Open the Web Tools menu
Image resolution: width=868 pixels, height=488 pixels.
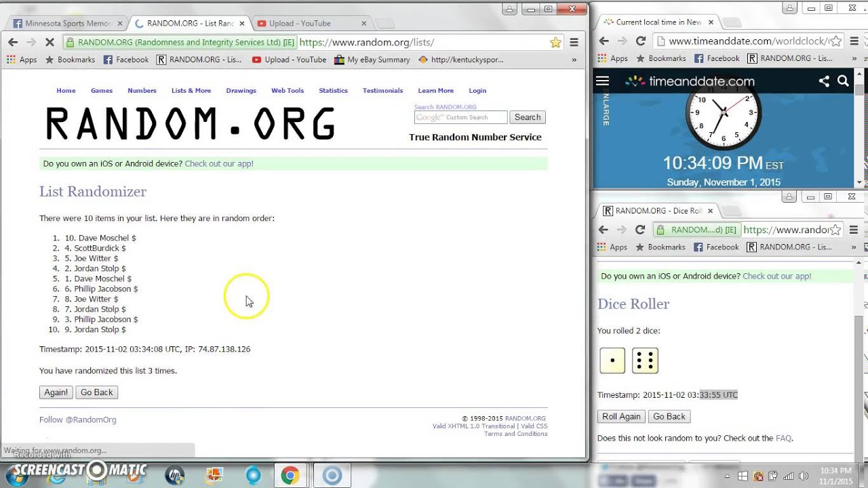point(288,90)
